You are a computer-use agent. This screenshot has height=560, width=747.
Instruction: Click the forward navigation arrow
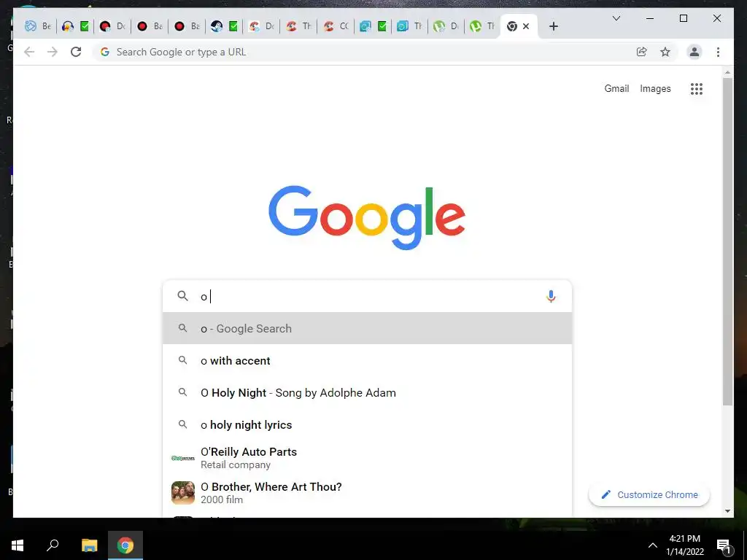[53, 52]
